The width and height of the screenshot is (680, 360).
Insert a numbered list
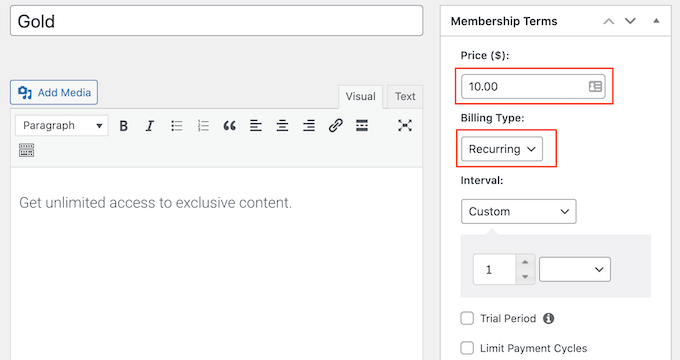tap(203, 126)
